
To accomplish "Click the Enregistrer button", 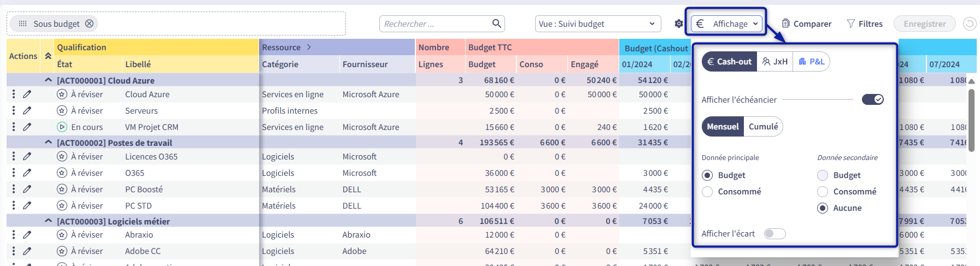I will [925, 23].
